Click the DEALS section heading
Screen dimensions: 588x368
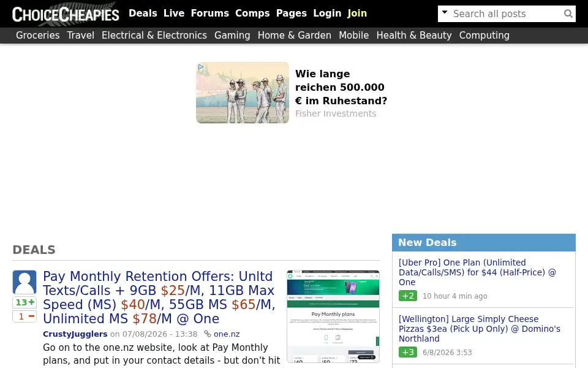pyautogui.click(x=34, y=250)
